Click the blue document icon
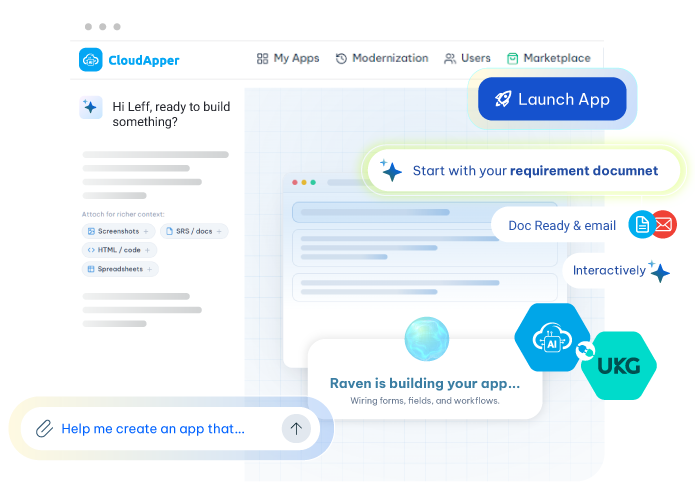 642,225
